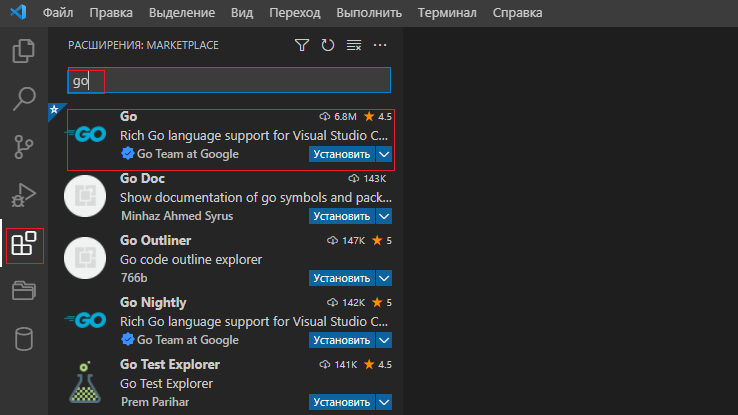The height and width of the screenshot is (415, 738).
Task: Expand install dropdown for Go Test Explorer
Action: pyautogui.click(x=384, y=402)
